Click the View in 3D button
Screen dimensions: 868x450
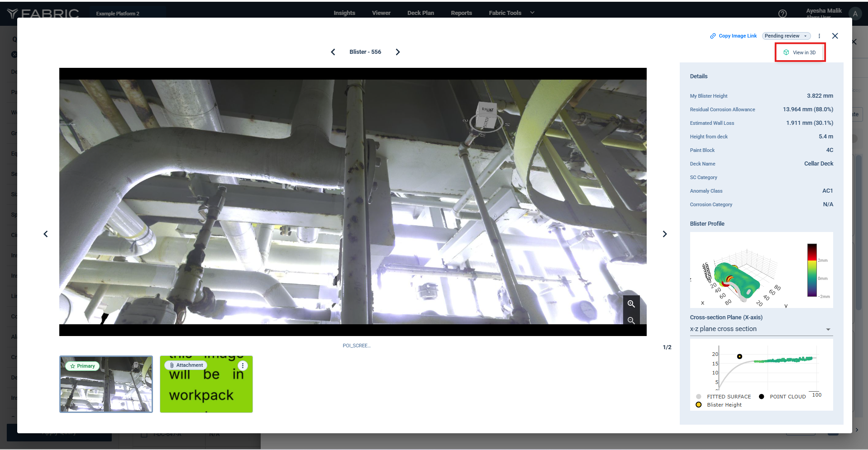[800, 52]
